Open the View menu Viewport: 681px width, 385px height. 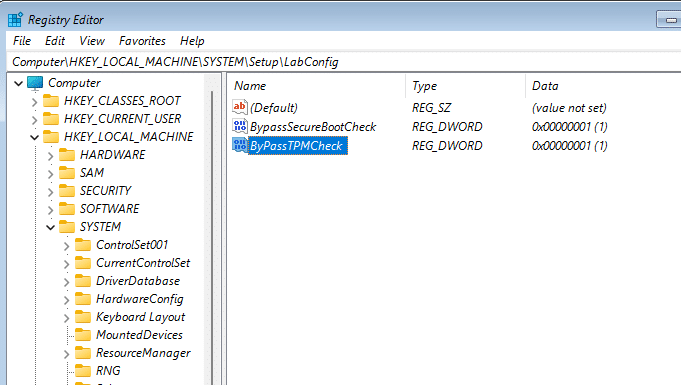92,41
